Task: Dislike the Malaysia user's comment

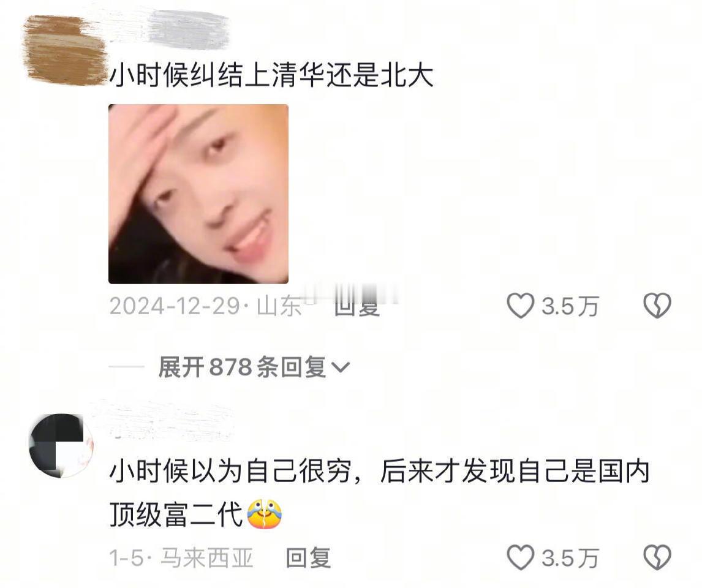Action: tap(657, 557)
